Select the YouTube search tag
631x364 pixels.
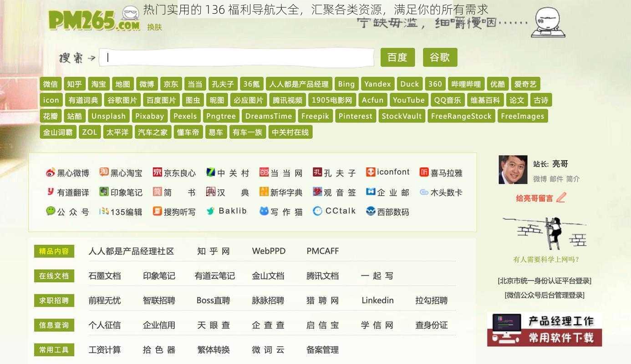pos(409,100)
